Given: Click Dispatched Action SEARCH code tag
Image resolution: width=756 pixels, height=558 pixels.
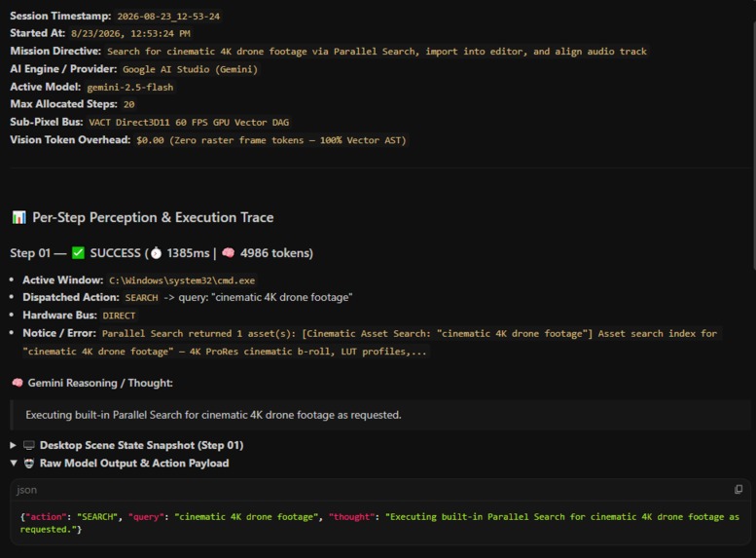Looking at the screenshot, I should pos(141,298).
